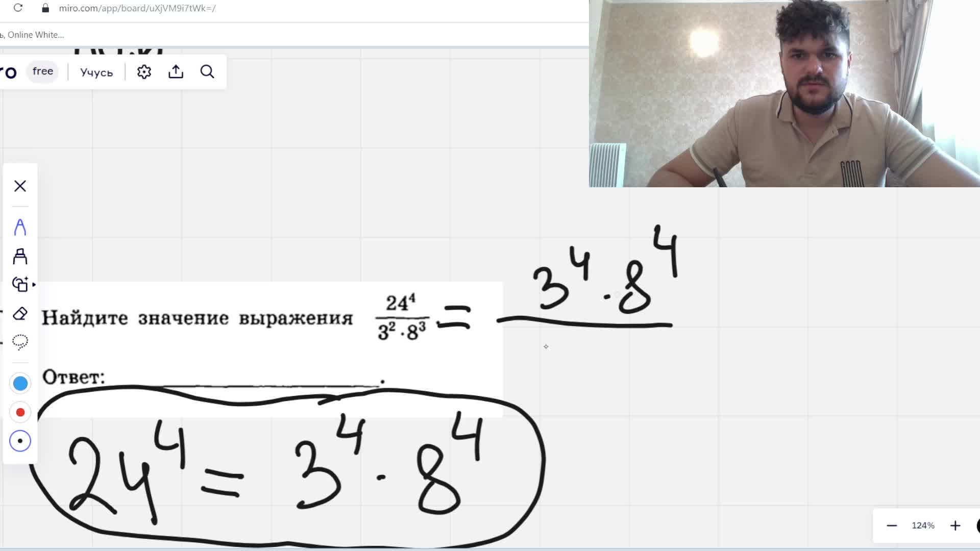Click the Settings gear icon

click(144, 72)
